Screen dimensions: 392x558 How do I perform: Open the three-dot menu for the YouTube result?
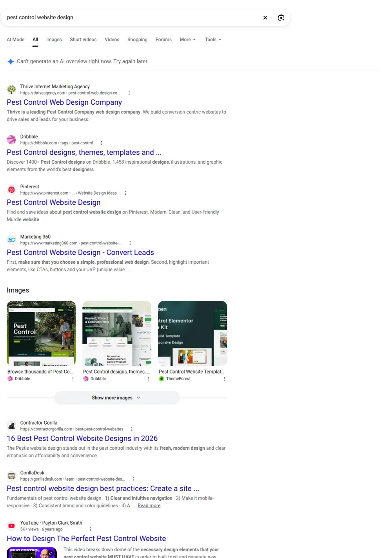click(91, 529)
